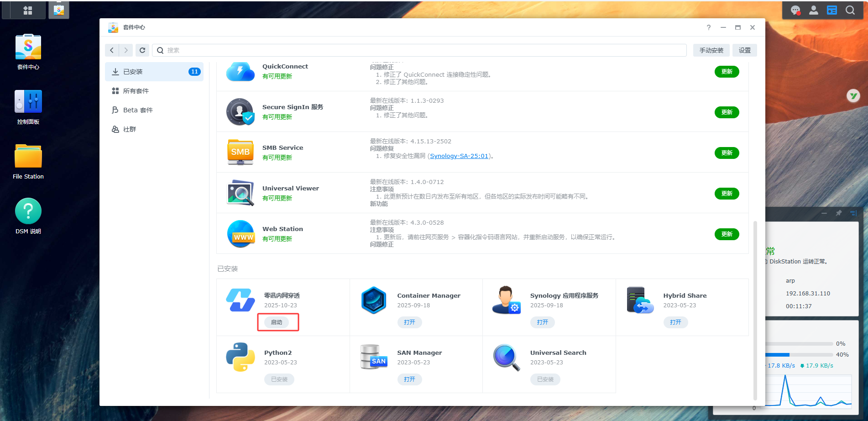Click the Synology-SA-25:01 security advisory link
The image size is (868, 421).
click(459, 156)
